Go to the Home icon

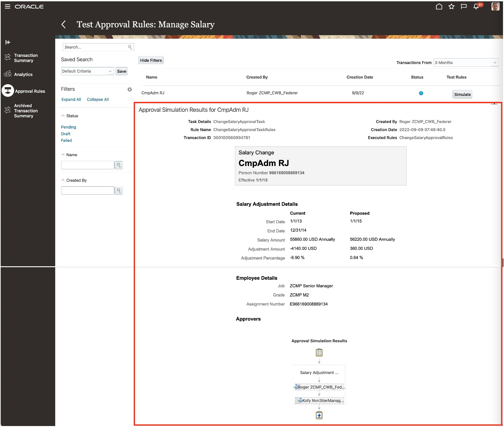(x=439, y=7)
